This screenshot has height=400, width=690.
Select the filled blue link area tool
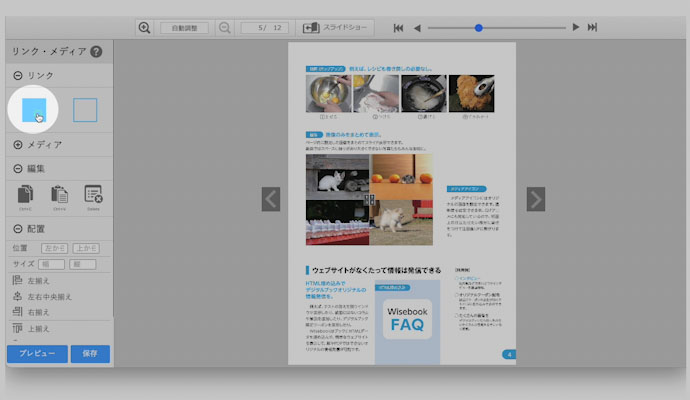pyautogui.click(x=33, y=110)
